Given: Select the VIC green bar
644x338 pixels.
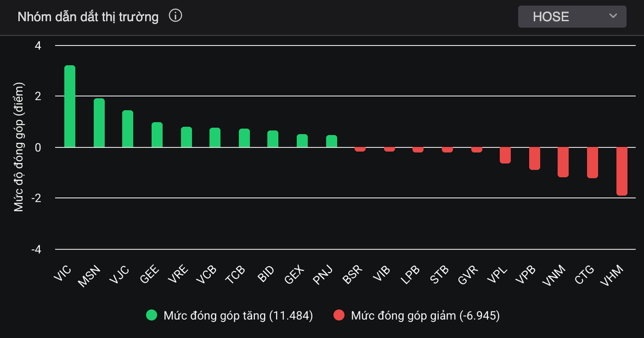Looking at the screenshot, I should point(70,106).
